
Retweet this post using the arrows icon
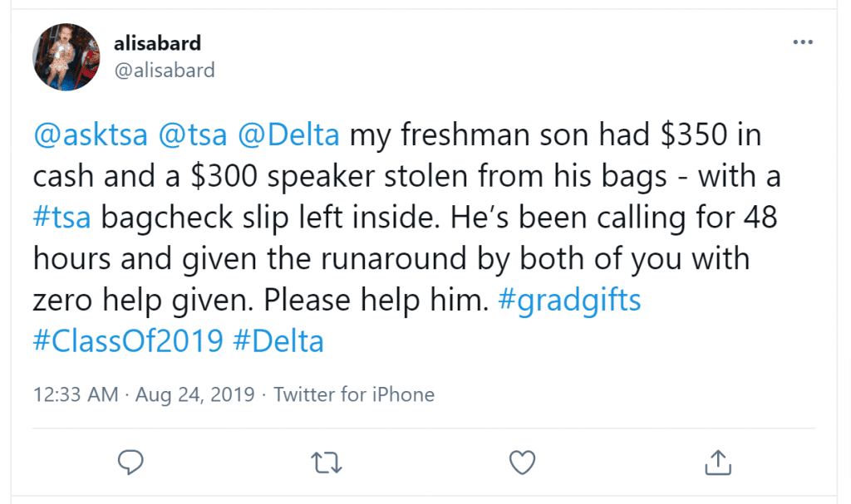click(x=326, y=462)
